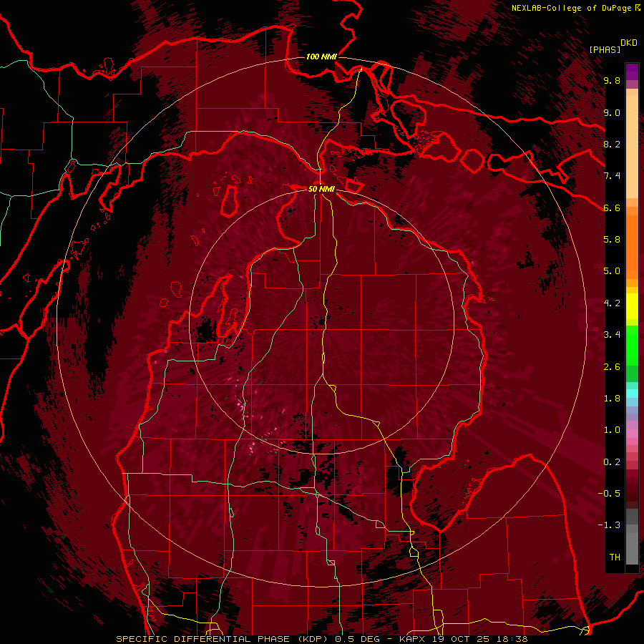Click the orange segment of the color bar
Image resolution: width=644 pixels, height=644 pixels.
(632, 243)
